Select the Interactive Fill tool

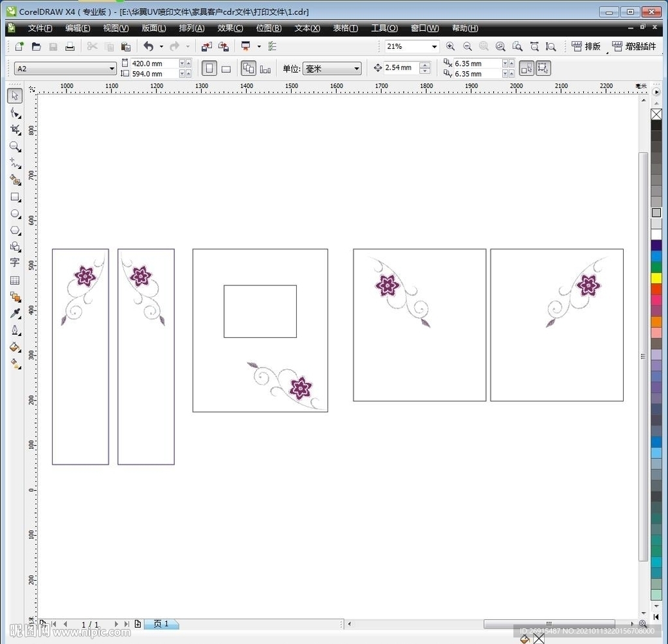click(16, 363)
